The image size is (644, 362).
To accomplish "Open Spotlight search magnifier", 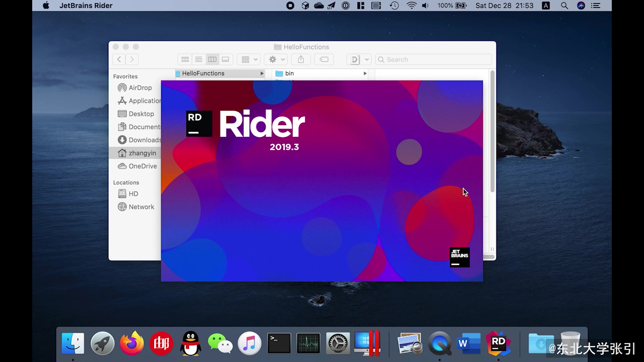I will click(565, 5).
